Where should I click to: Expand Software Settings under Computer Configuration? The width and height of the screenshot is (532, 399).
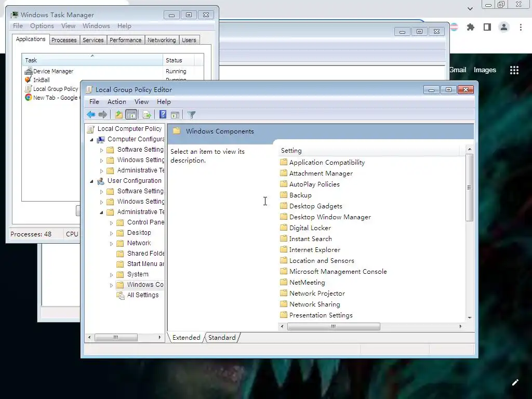[x=101, y=150]
